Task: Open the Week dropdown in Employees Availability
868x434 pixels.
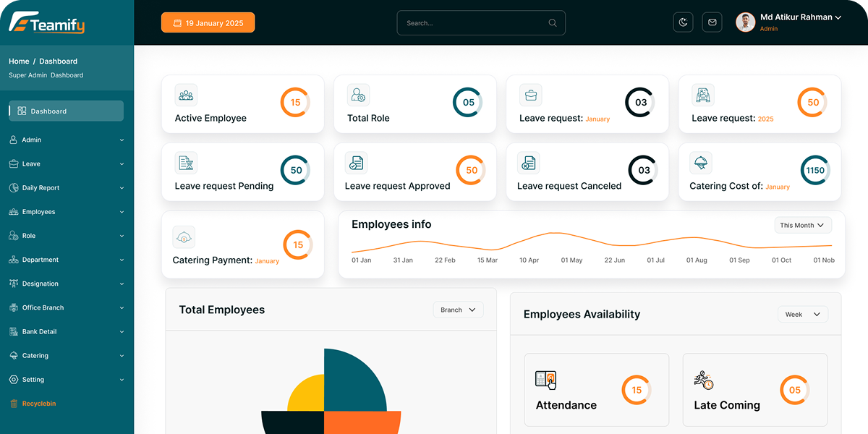Action: (x=802, y=315)
